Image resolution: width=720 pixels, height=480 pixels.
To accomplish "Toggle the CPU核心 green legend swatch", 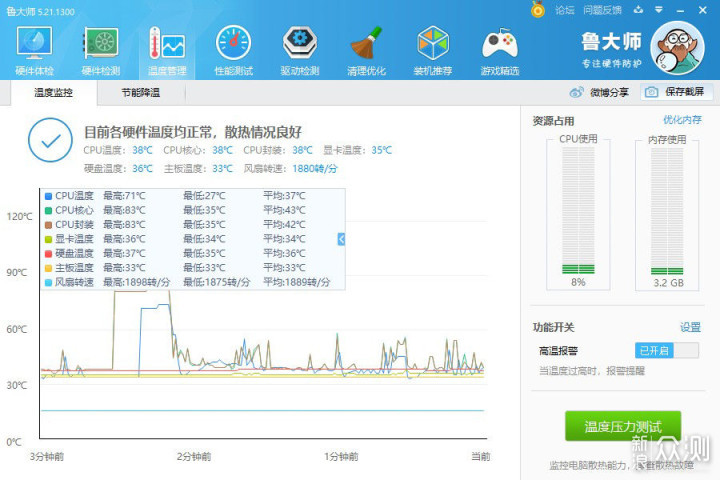I will point(48,210).
